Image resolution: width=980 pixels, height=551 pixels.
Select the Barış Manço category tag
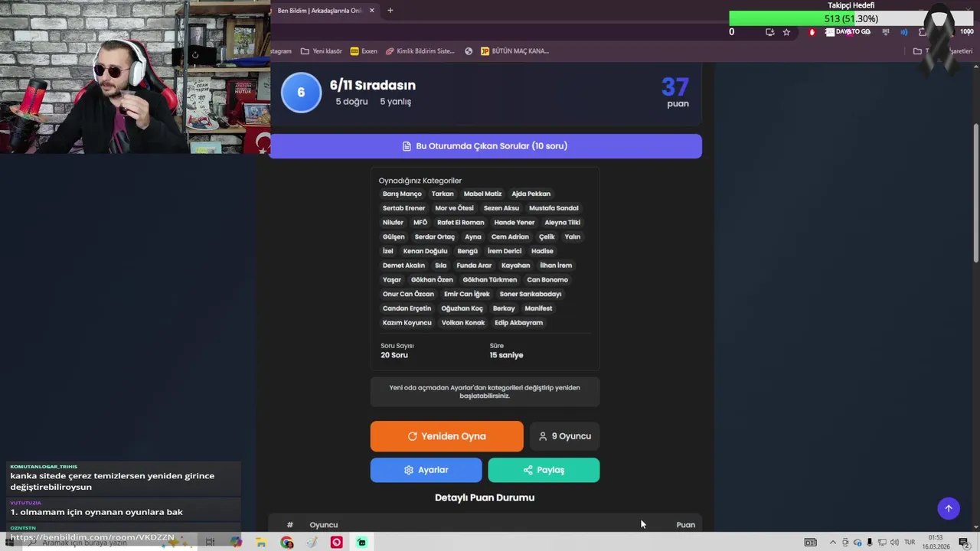pyautogui.click(x=402, y=194)
